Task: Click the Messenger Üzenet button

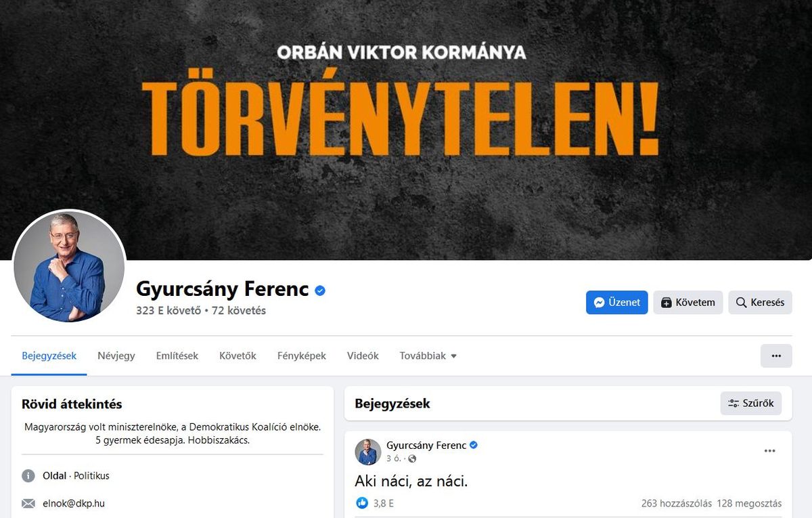Action: coord(616,303)
